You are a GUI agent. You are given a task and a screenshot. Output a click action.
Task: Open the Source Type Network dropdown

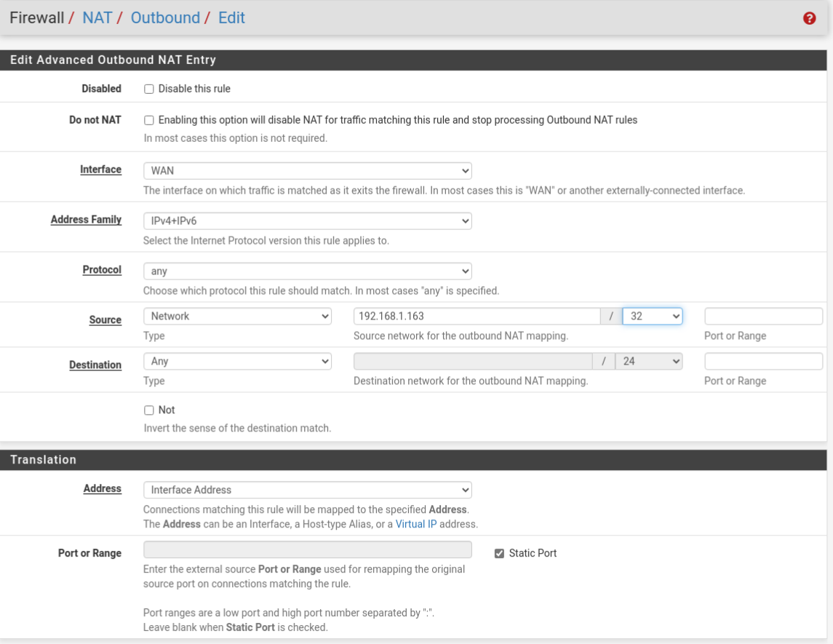click(237, 317)
